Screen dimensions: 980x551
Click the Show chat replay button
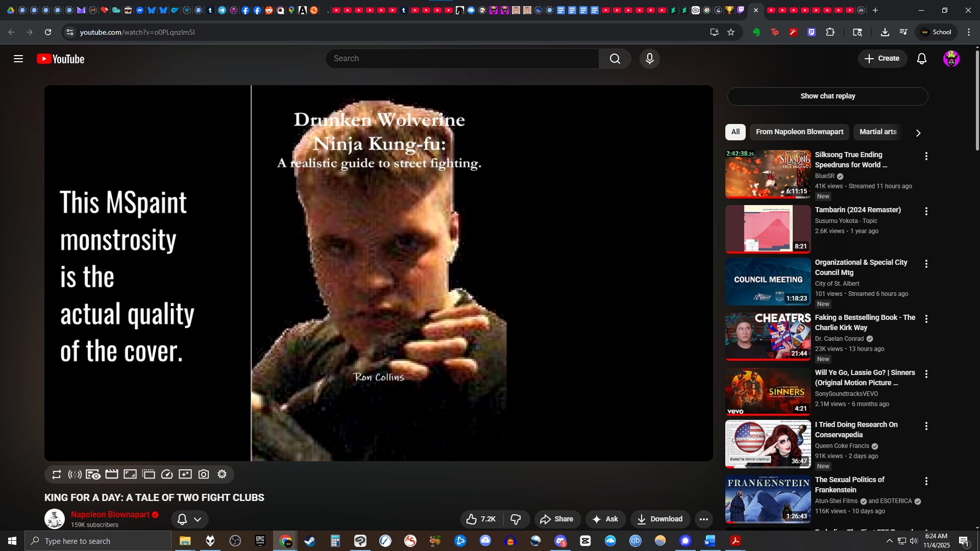coord(827,96)
